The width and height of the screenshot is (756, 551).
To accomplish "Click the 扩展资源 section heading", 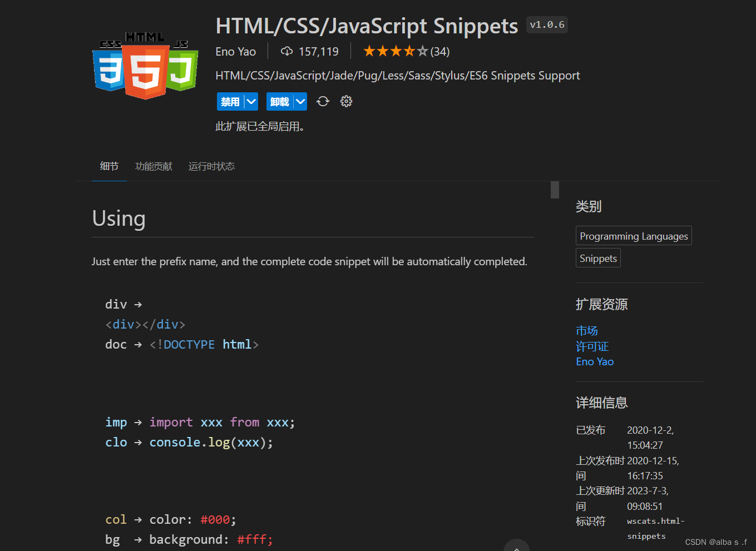I will pos(601,304).
